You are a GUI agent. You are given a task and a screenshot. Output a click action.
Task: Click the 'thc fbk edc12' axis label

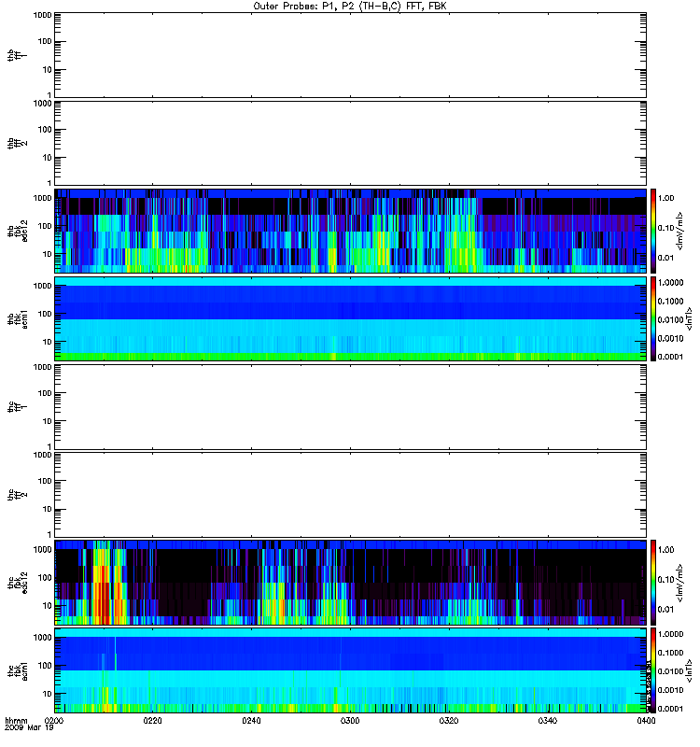coord(18,582)
